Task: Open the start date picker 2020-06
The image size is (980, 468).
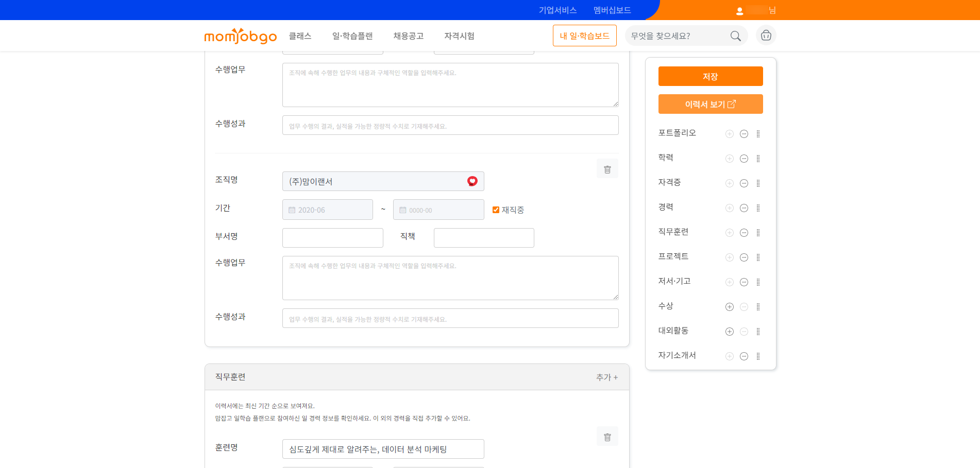Action: [x=327, y=210]
